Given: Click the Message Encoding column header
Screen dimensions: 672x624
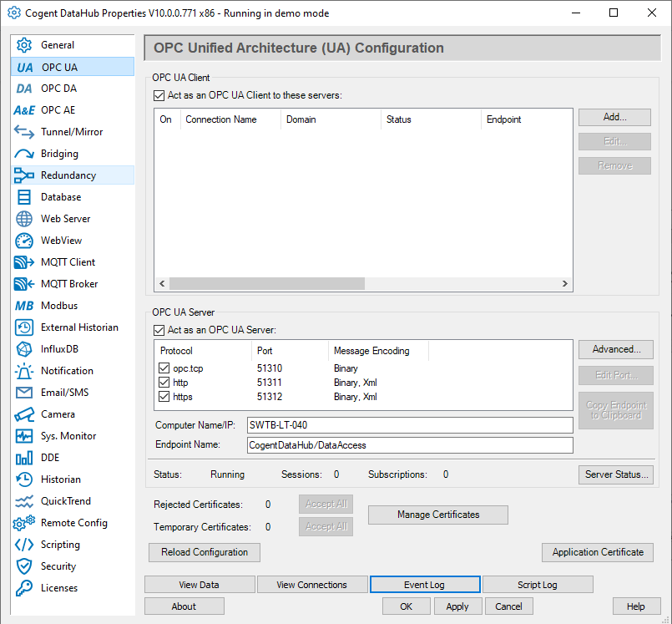Looking at the screenshot, I should [378, 351].
